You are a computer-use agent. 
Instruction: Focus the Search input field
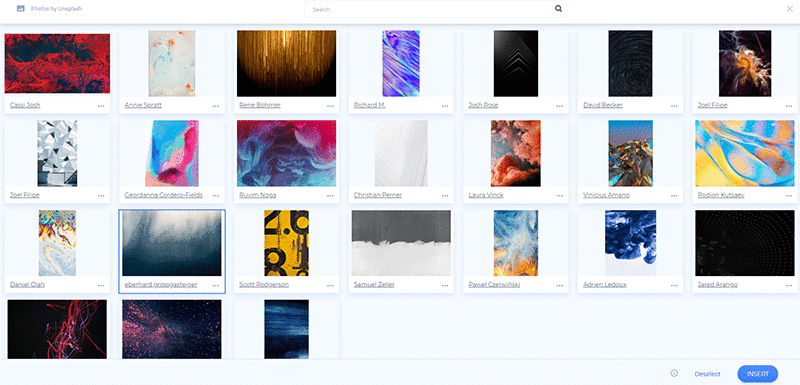pyautogui.click(x=435, y=9)
